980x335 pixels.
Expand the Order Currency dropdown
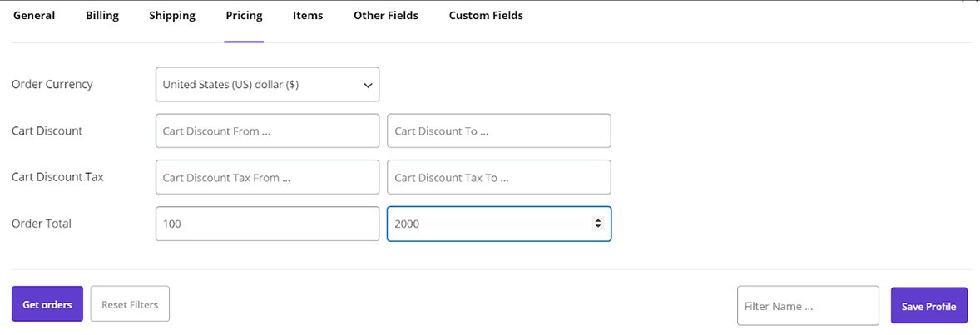pyautogui.click(x=267, y=85)
